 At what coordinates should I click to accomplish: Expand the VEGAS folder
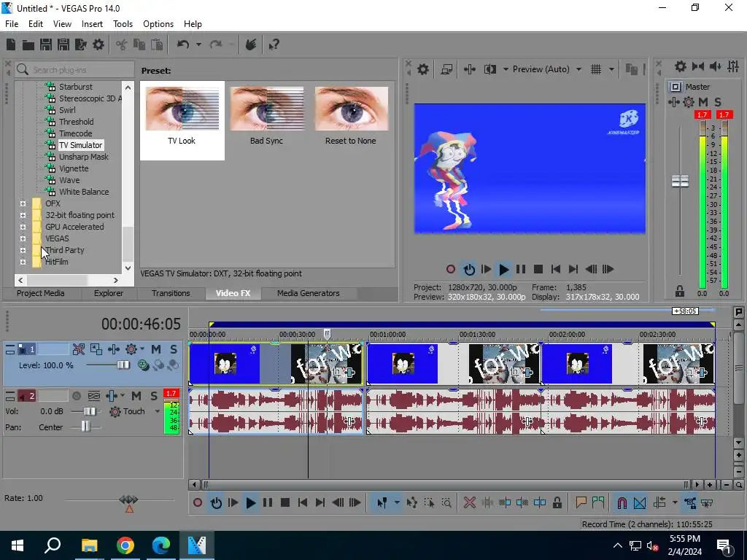pos(23,238)
